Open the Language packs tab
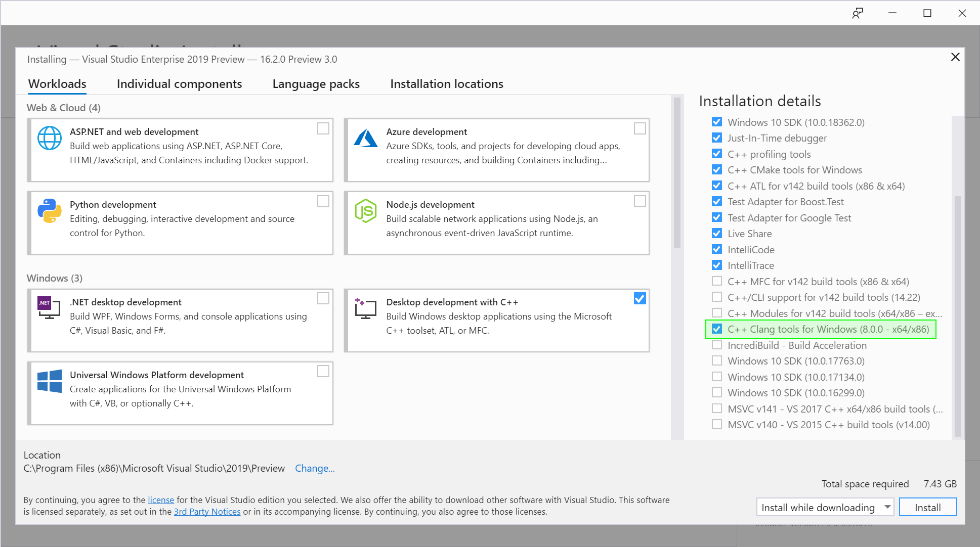Viewport: 980px width, 547px height. 316,83
